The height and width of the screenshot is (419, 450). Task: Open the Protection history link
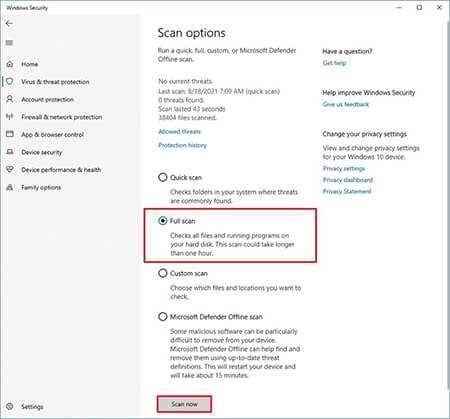(182, 145)
